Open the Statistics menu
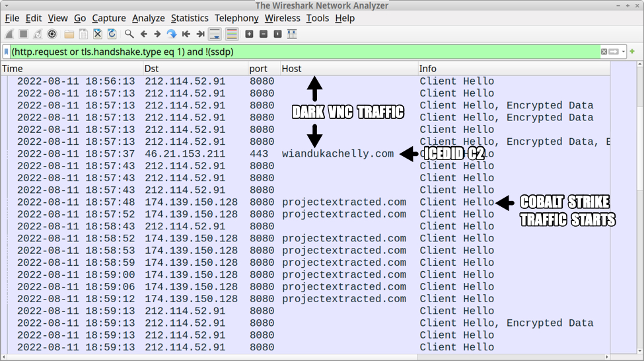This screenshot has width=644, height=361. pyautogui.click(x=190, y=19)
